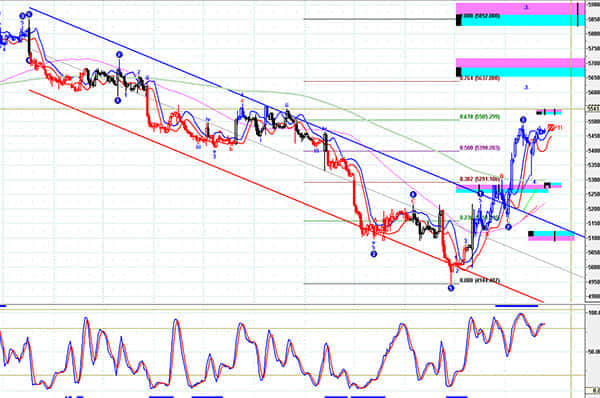Select the blue bar at the chart's bottom-right edge
Image resolution: width=600 pixels, height=398 pixels.
pyautogui.click(x=517, y=306)
